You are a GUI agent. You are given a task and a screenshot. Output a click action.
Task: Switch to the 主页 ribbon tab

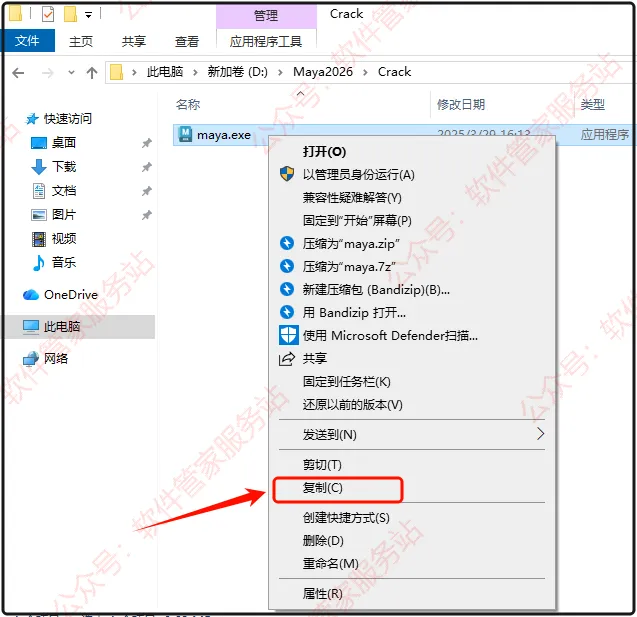pos(81,41)
